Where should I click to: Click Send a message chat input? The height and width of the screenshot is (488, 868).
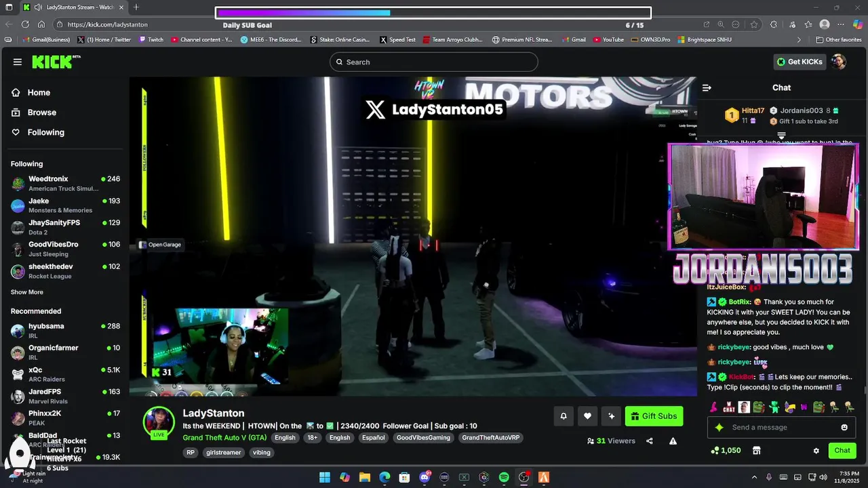tap(781, 428)
